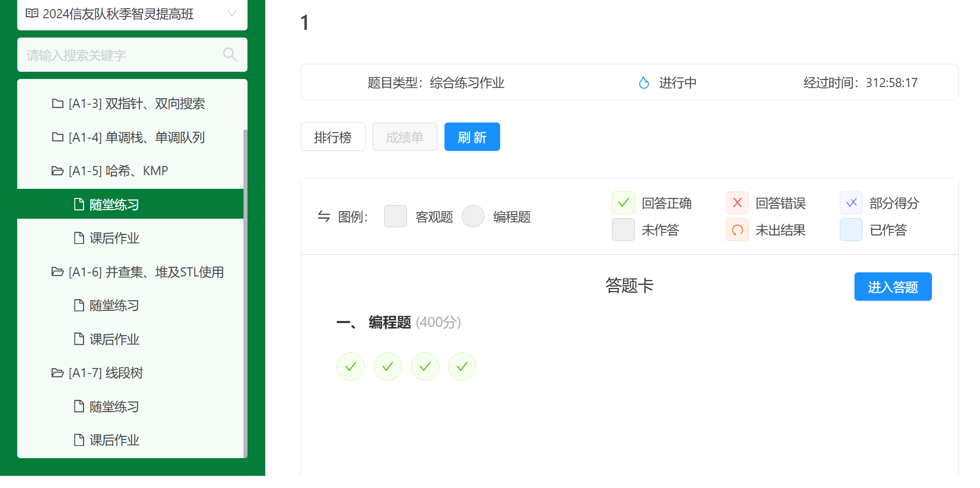Click the sidebar vertical scrollbar

(x=246, y=294)
